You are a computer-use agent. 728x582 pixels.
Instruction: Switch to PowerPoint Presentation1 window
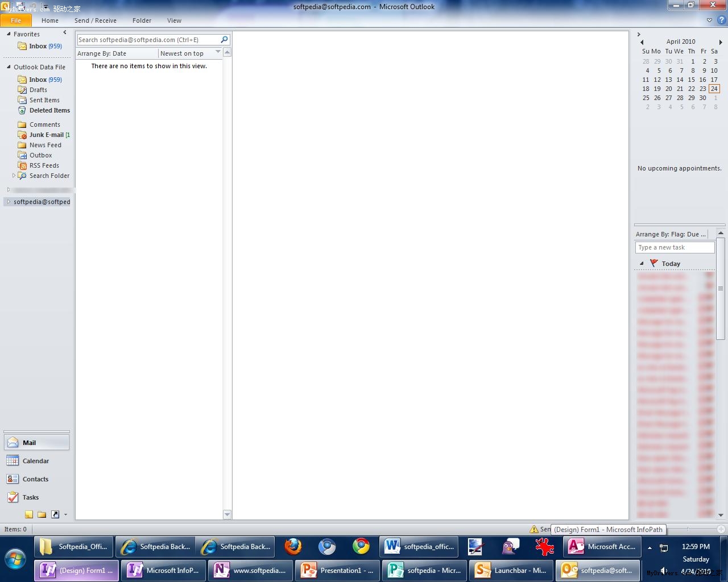click(338, 571)
